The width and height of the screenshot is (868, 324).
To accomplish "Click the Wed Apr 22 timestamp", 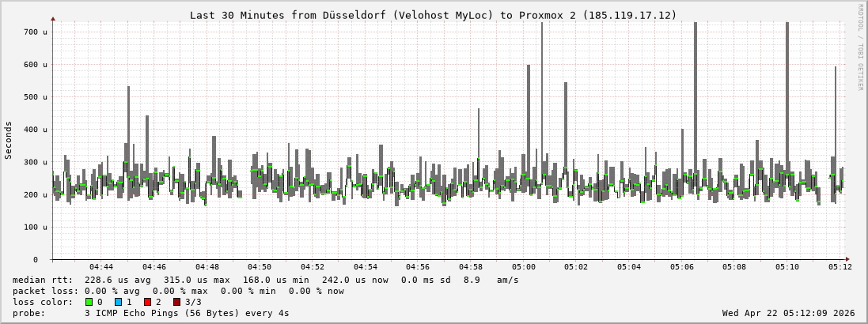I will click(788, 313).
